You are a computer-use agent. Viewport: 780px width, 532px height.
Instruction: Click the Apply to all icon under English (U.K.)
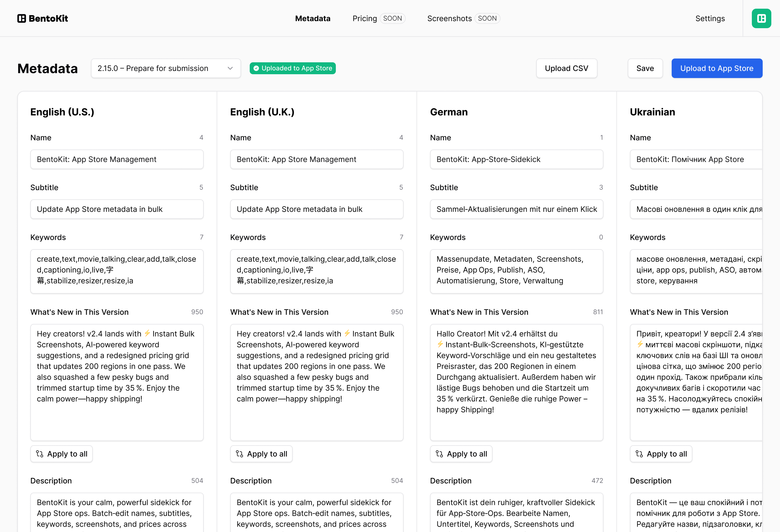pos(239,454)
